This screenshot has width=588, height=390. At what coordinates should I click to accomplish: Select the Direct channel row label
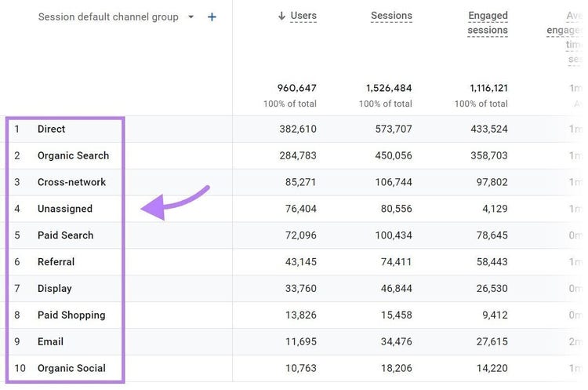point(52,129)
